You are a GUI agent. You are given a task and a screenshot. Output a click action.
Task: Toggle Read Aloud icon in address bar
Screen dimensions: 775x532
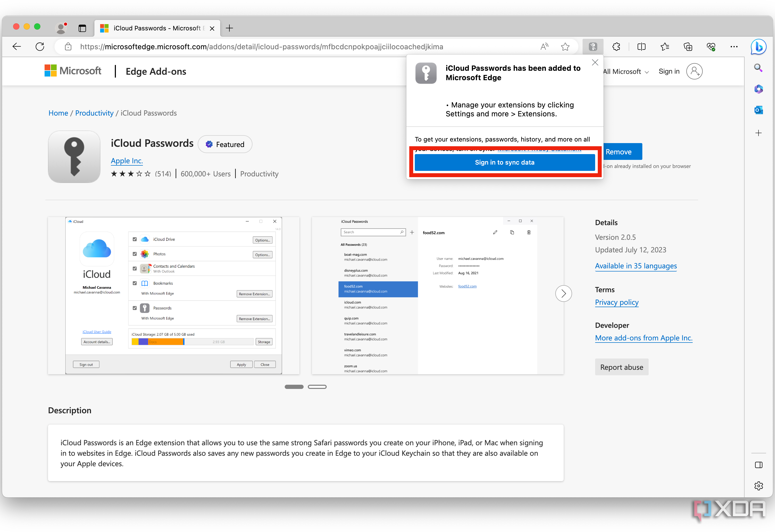click(x=544, y=47)
